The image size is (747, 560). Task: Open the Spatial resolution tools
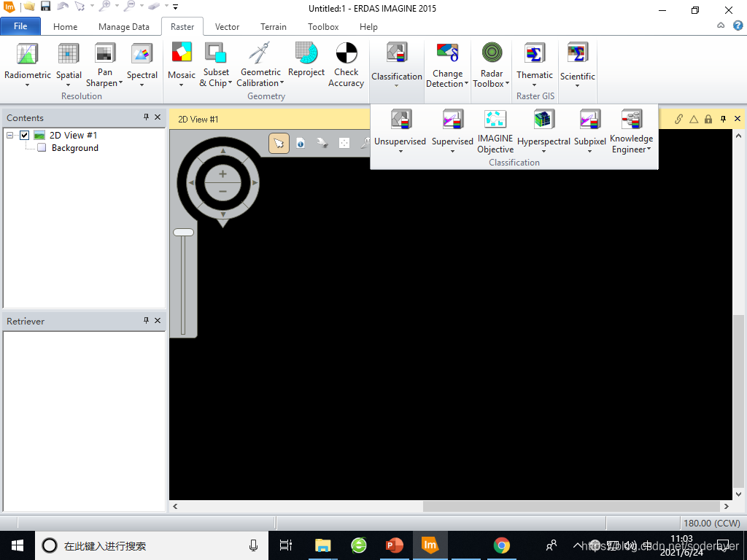[x=69, y=65]
